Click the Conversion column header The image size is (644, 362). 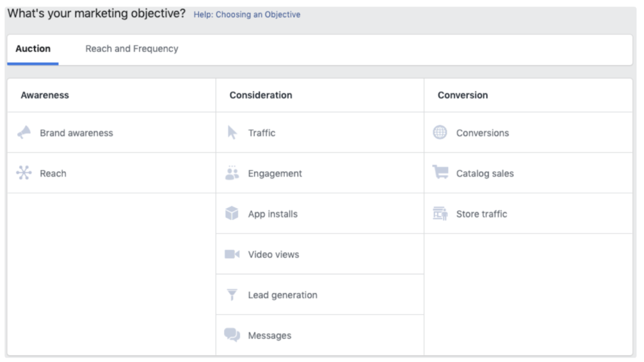[463, 96]
